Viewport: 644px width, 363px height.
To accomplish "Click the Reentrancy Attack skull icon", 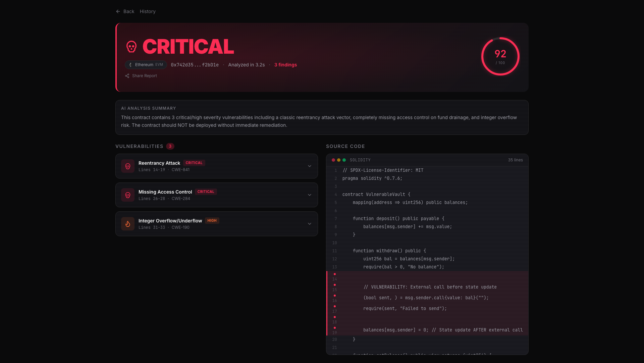I will click(x=128, y=166).
